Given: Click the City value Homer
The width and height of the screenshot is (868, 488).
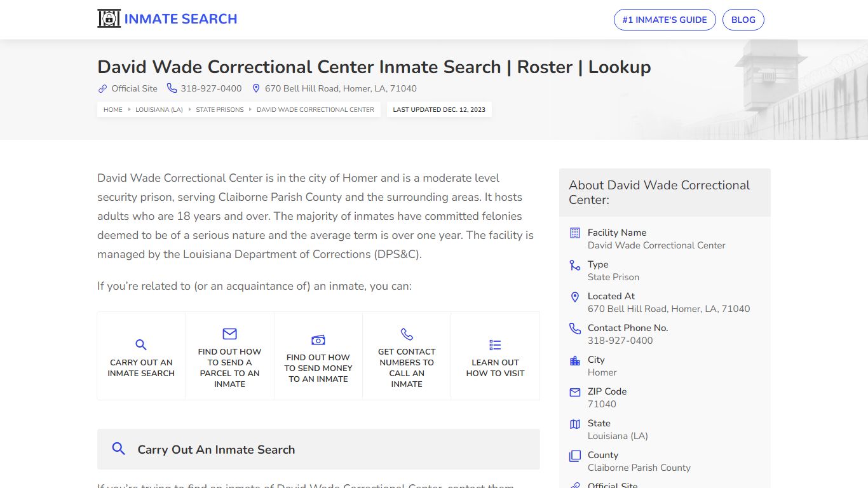Looking at the screenshot, I should point(602,372).
